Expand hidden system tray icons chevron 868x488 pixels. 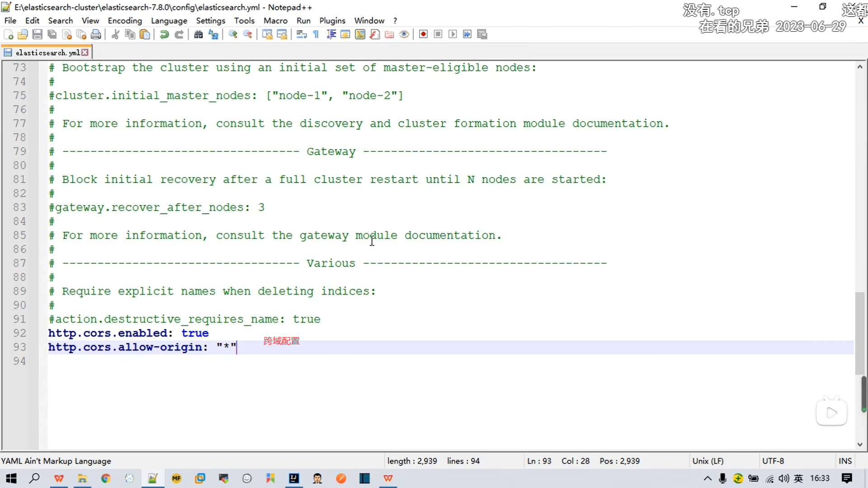coord(708,479)
